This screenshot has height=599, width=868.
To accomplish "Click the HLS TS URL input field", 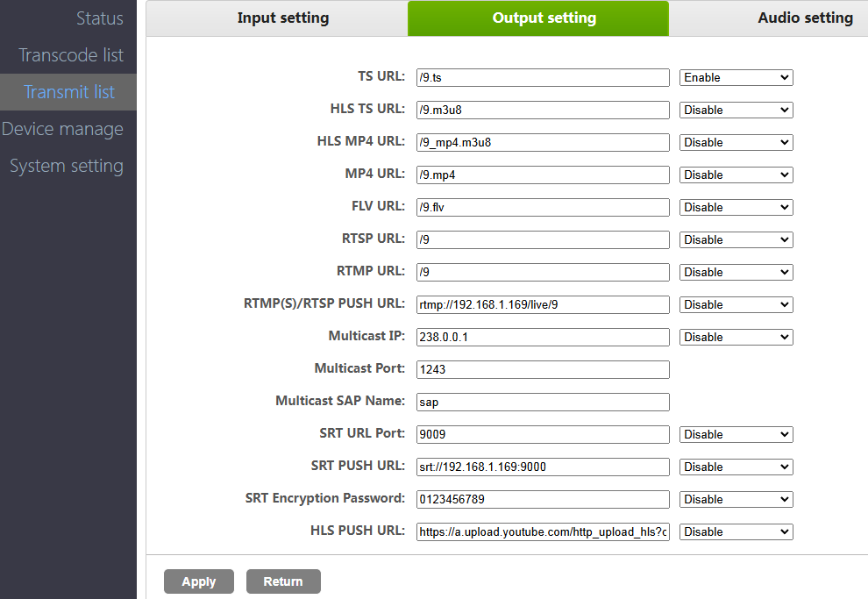I will [543, 111].
